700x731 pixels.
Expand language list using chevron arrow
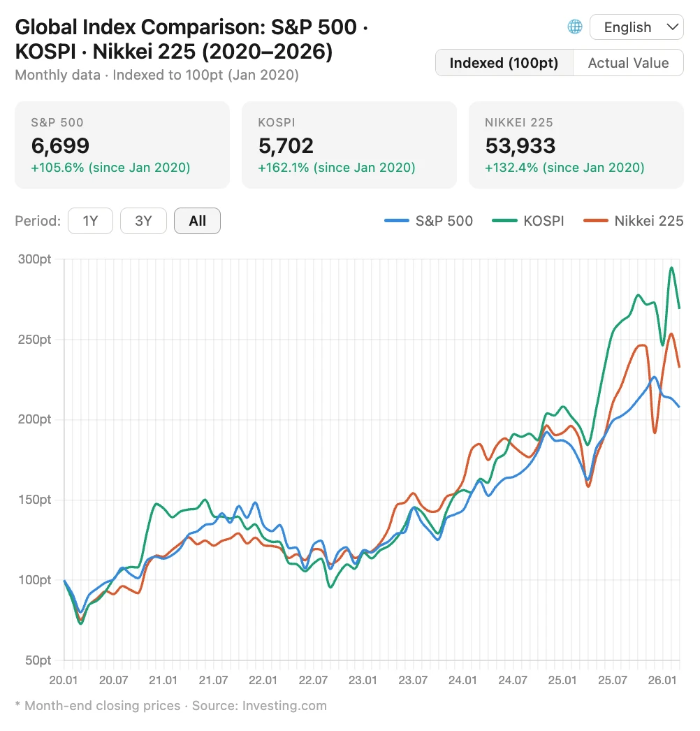(x=673, y=27)
